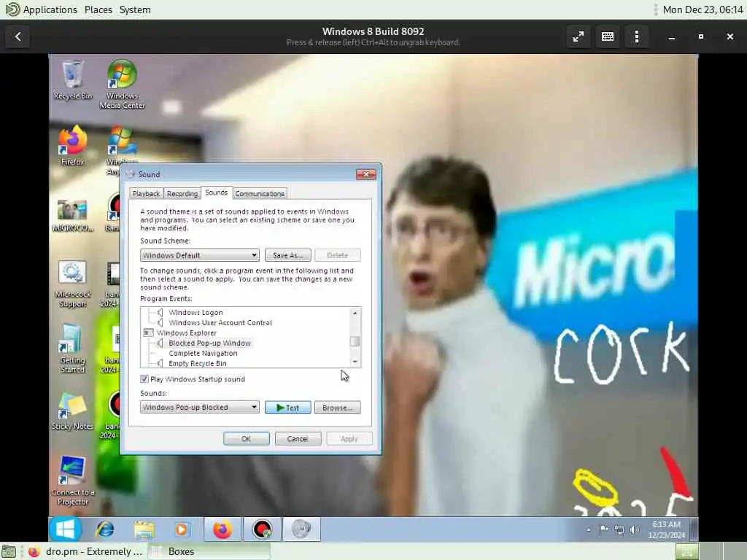Select Windows User Account Control event
Screen dimensions: 747x560
(220, 322)
